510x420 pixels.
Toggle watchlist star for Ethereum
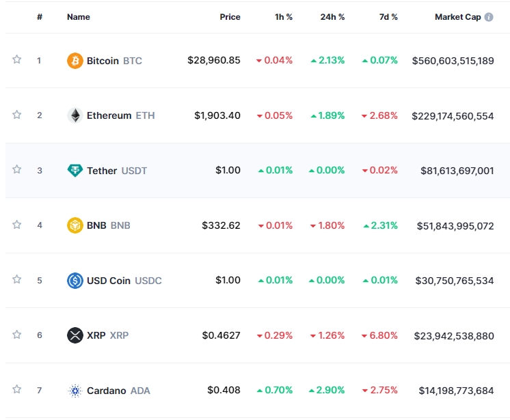(17, 115)
